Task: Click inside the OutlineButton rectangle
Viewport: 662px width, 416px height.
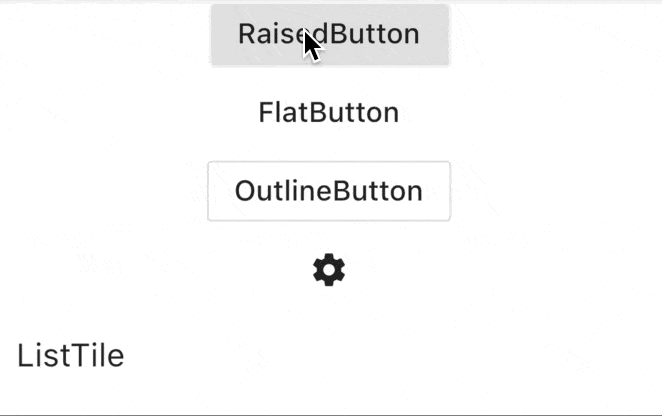Action: 329,191
